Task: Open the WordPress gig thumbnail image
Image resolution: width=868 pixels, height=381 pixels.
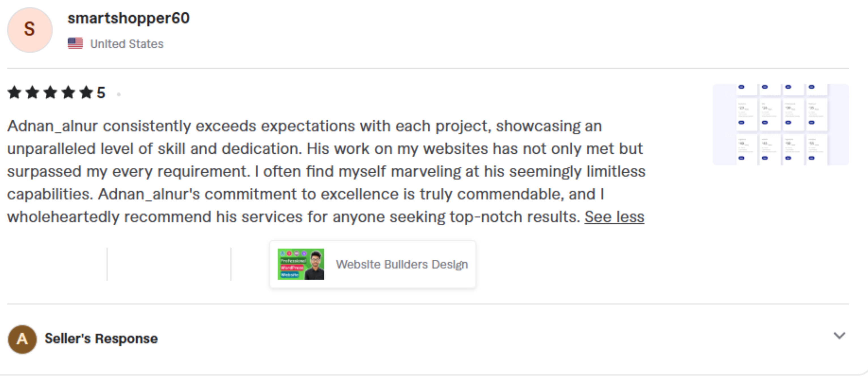Action: tap(301, 264)
